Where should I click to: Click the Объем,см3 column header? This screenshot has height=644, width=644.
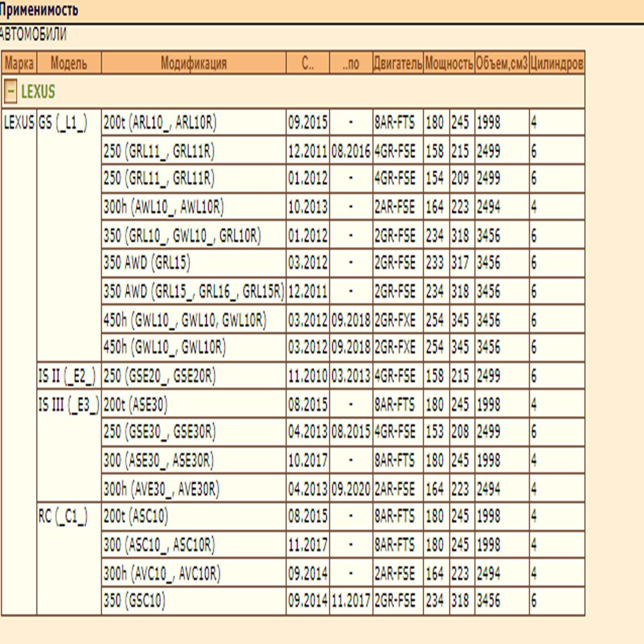coord(502,63)
